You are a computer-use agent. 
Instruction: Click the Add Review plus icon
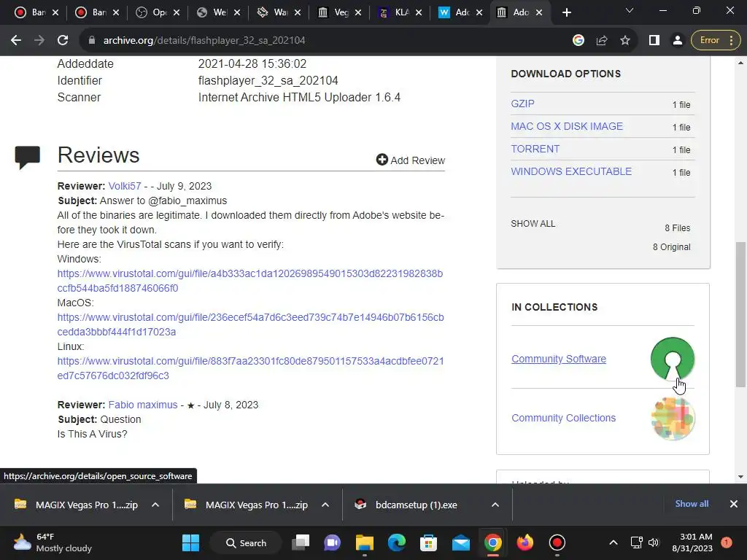[x=382, y=160]
